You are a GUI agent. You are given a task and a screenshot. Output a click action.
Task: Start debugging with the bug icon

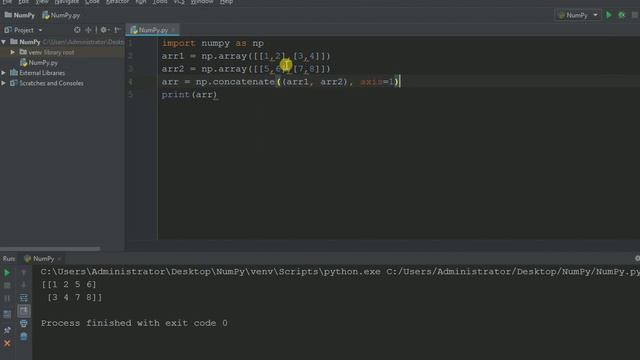click(x=622, y=15)
